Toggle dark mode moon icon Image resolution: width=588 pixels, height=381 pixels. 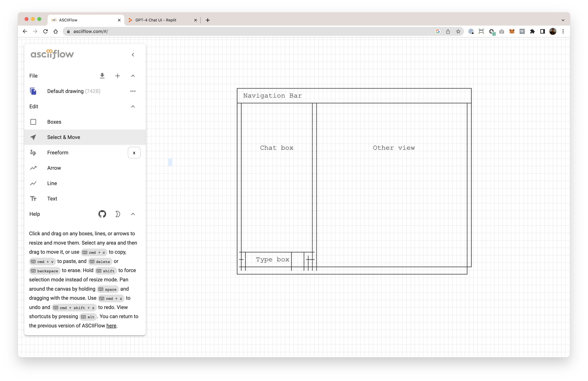click(x=118, y=214)
